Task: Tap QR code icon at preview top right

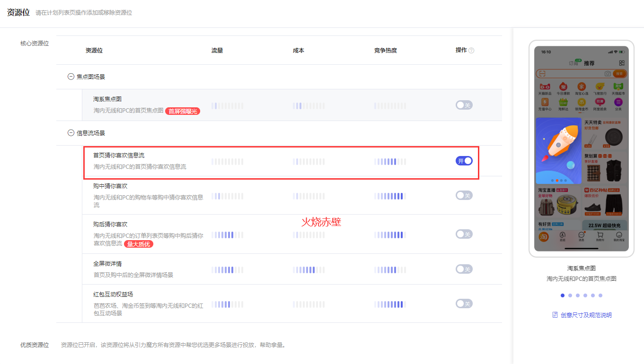Action: (x=621, y=63)
